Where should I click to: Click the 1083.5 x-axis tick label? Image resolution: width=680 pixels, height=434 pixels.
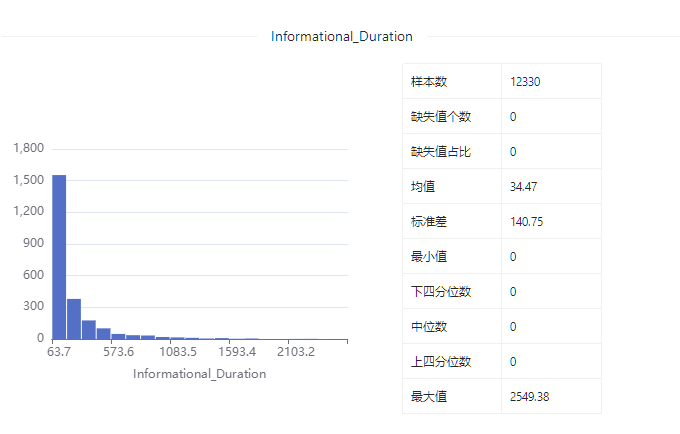point(177,353)
